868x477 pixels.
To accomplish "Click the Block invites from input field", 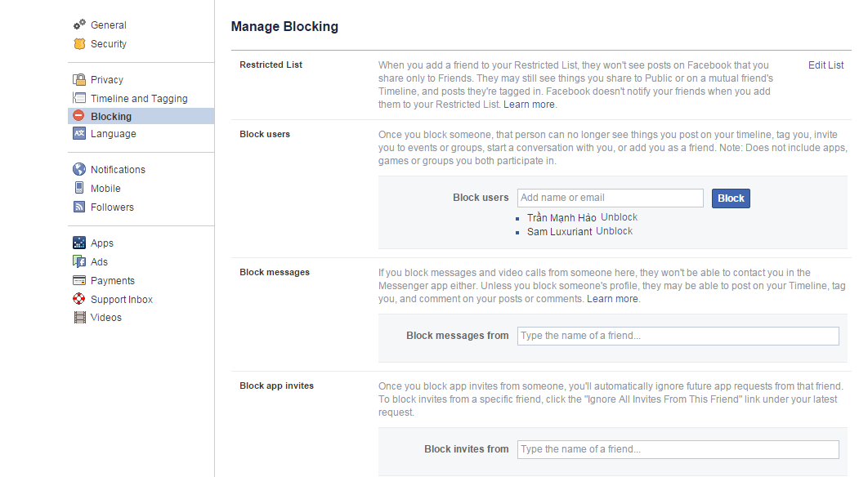I will tap(678, 449).
